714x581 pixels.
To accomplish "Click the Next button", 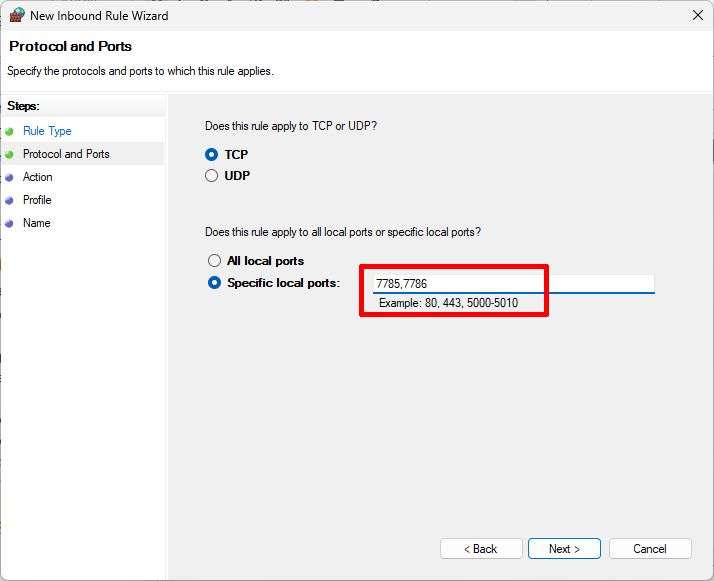I will pyautogui.click(x=564, y=549).
